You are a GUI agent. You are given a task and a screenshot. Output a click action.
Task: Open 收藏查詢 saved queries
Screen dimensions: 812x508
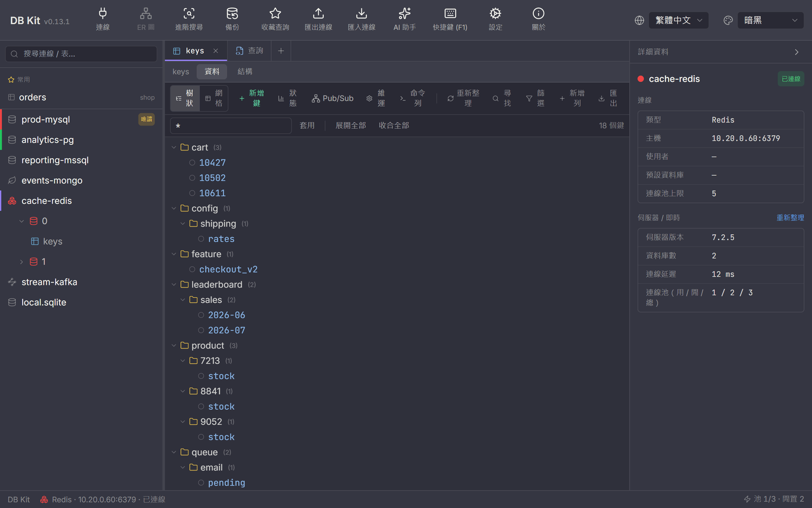point(275,20)
